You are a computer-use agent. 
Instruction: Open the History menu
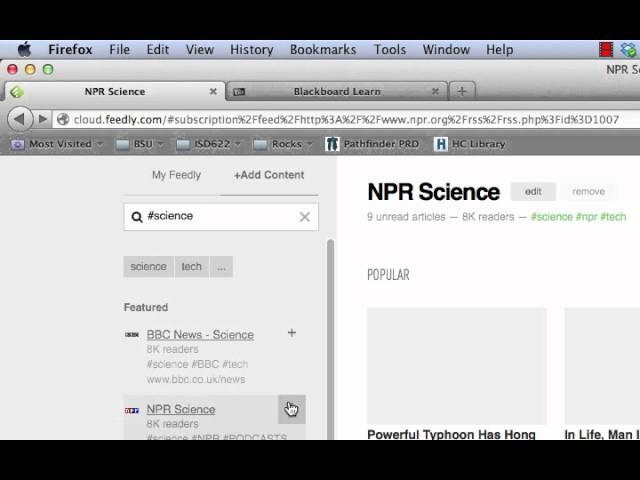pyautogui.click(x=251, y=50)
